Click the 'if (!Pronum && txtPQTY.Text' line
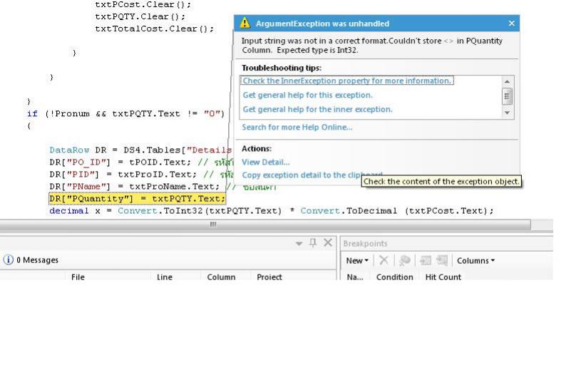 (x=125, y=114)
